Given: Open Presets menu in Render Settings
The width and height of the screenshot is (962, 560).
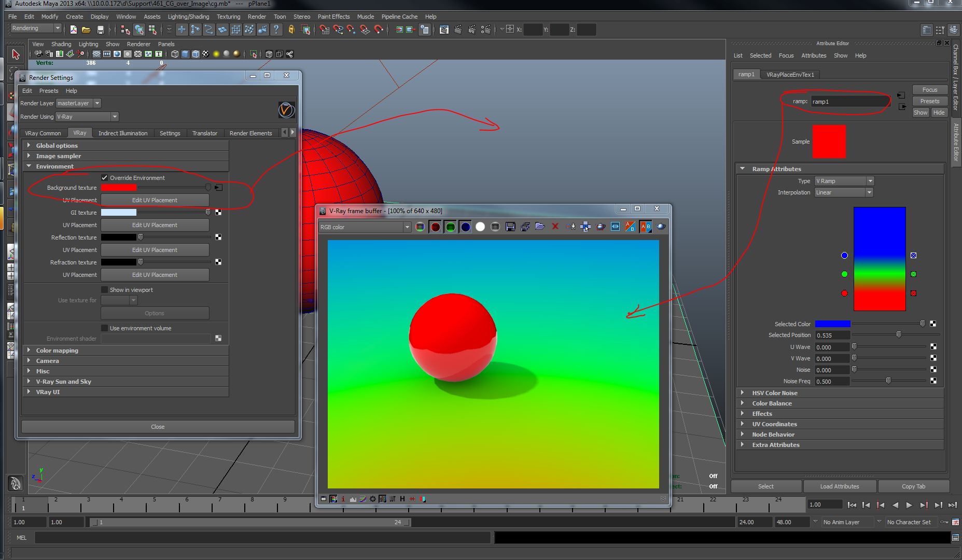Looking at the screenshot, I should tap(49, 91).
